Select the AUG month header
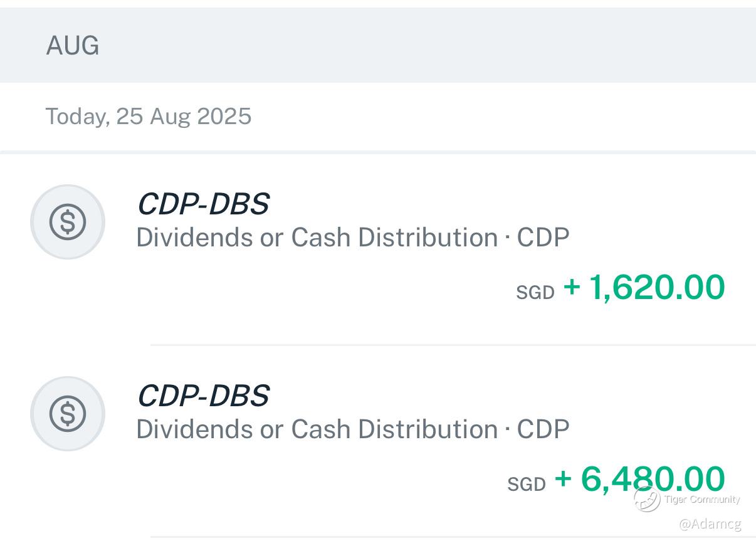This screenshot has width=756, height=541. pos(73,46)
